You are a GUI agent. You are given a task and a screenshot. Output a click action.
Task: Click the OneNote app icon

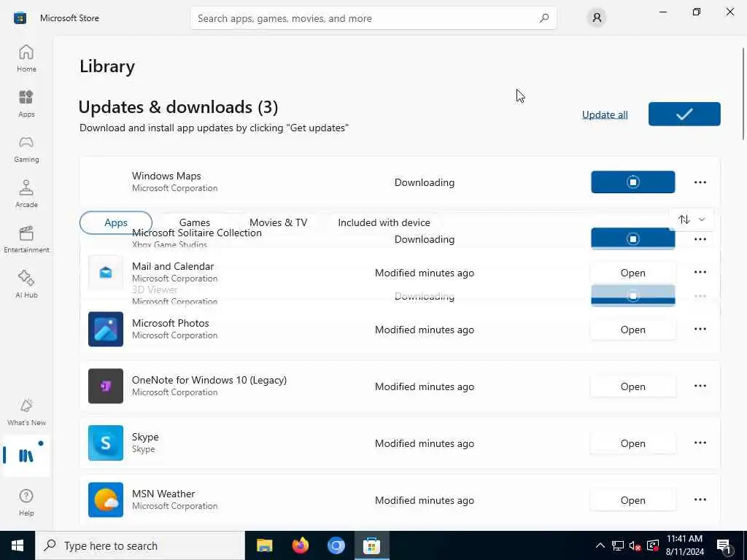[106, 386]
